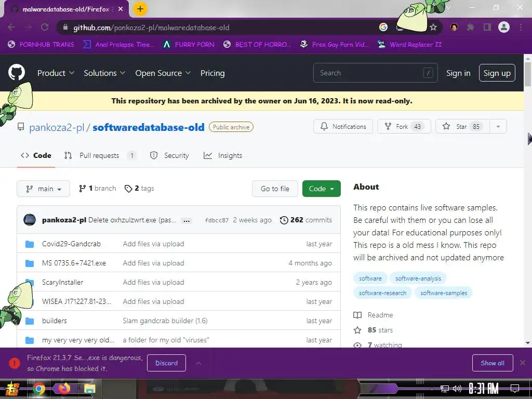Switch to the Security tab
This screenshot has width=532, height=399.
pos(170,156)
